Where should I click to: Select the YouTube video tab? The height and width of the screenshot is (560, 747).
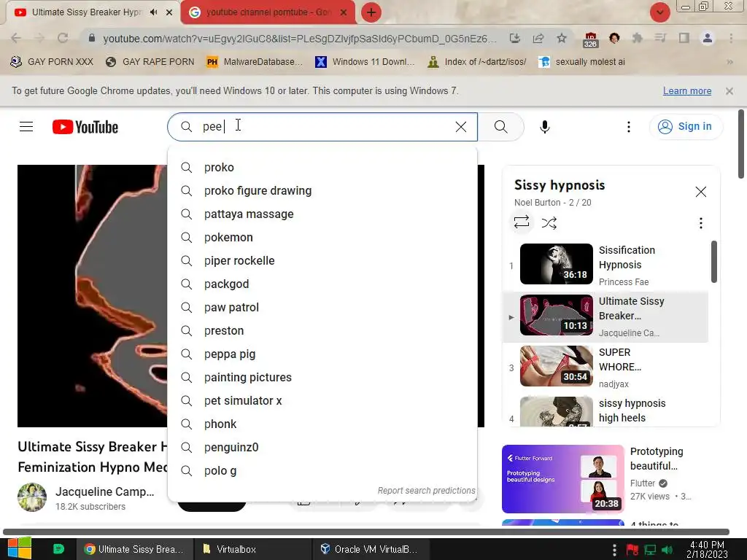click(86, 12)
